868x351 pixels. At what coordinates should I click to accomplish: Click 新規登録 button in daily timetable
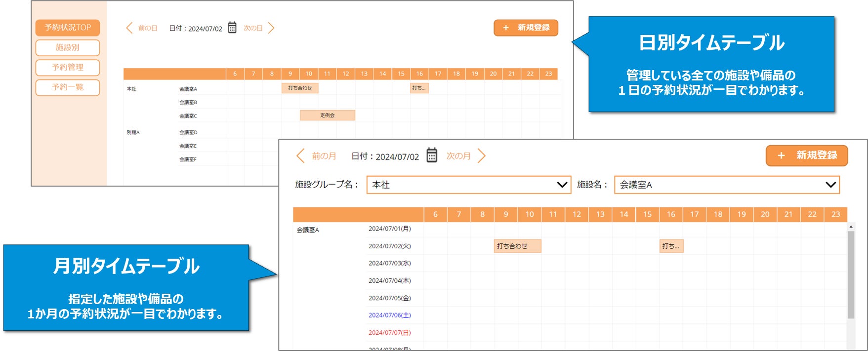click(526, 28)
